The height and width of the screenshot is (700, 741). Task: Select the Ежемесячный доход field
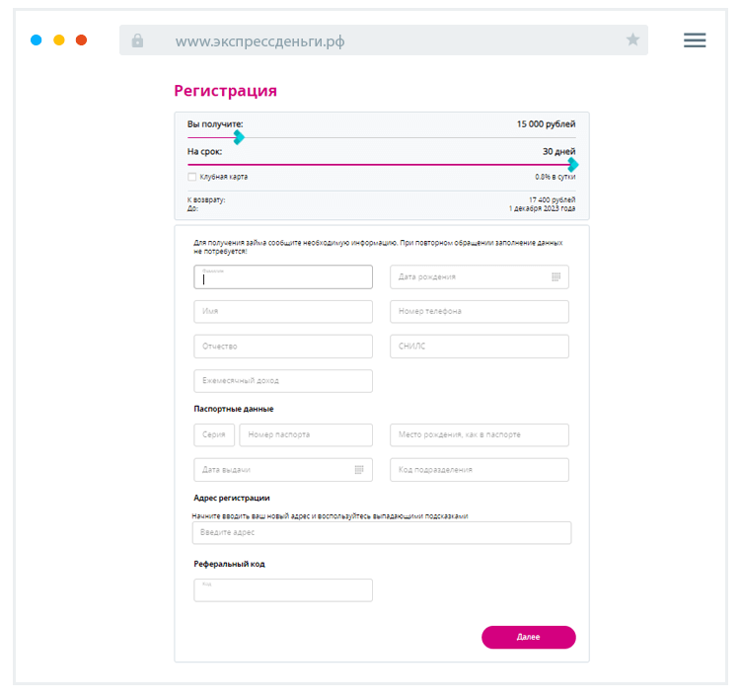tap(283, 381)
